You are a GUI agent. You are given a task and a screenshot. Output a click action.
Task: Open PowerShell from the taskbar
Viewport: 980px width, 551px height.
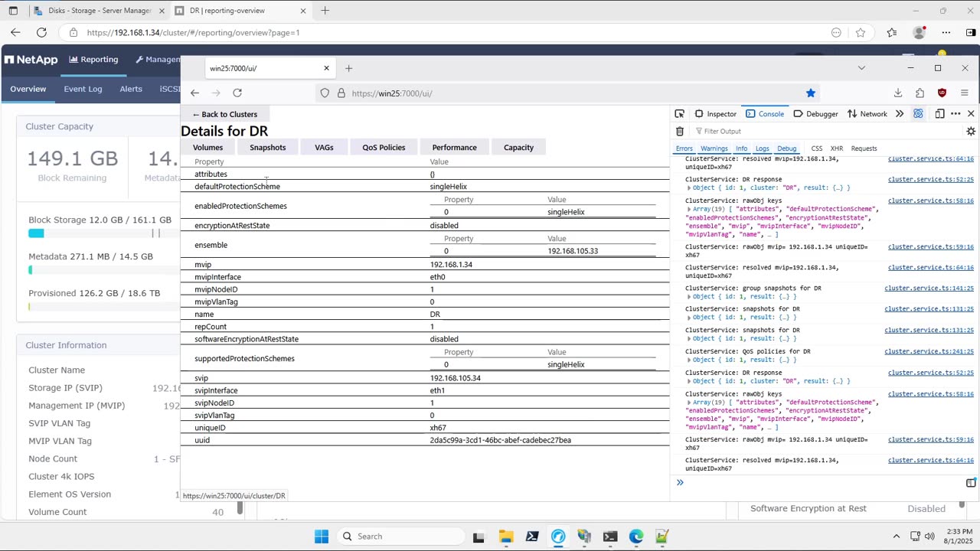click(532, 536)
